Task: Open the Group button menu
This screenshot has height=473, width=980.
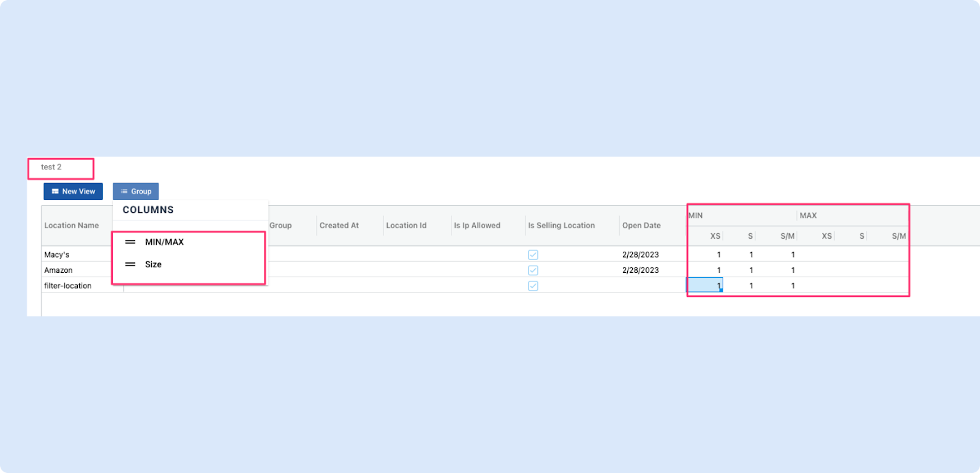Action: click(135, 192)
